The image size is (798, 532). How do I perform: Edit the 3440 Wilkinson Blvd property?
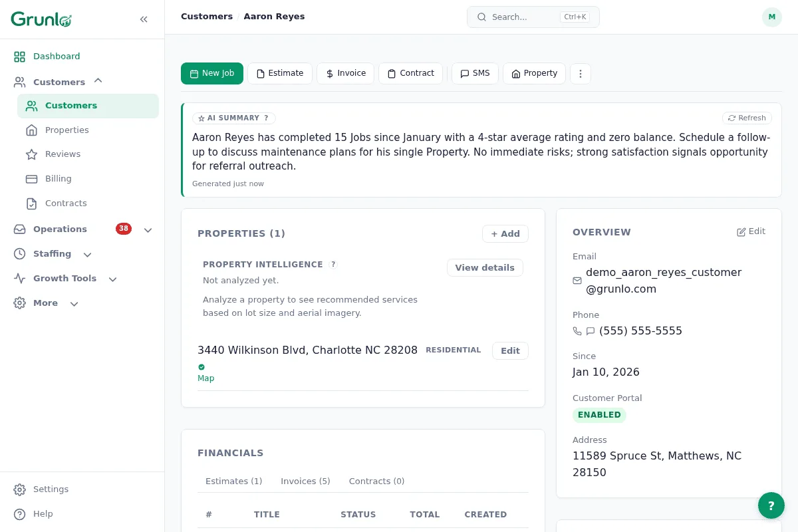click(x=510, y=351)
